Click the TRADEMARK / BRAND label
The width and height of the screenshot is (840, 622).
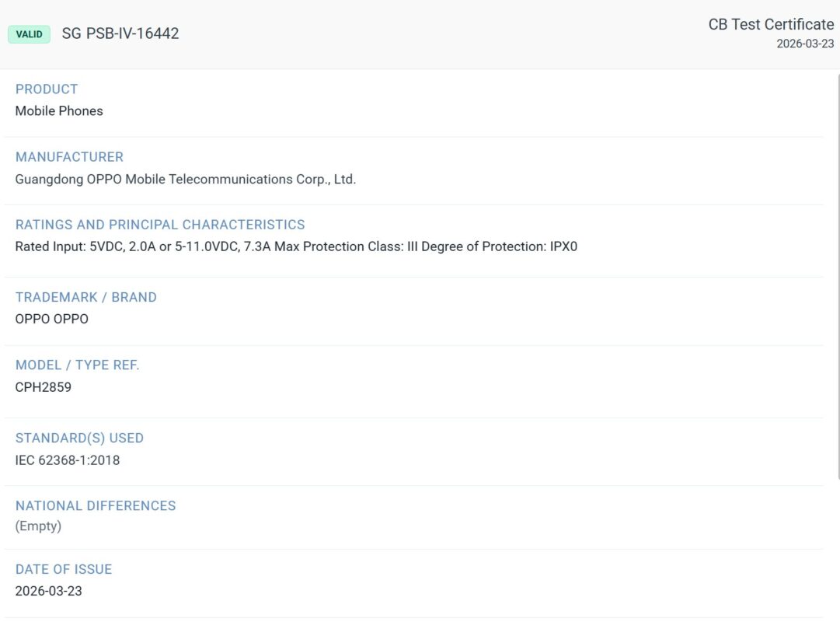point(86,297)
